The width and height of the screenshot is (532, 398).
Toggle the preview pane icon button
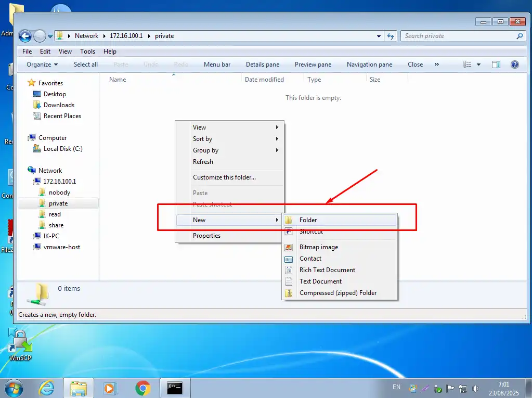(x=496, y=65)
